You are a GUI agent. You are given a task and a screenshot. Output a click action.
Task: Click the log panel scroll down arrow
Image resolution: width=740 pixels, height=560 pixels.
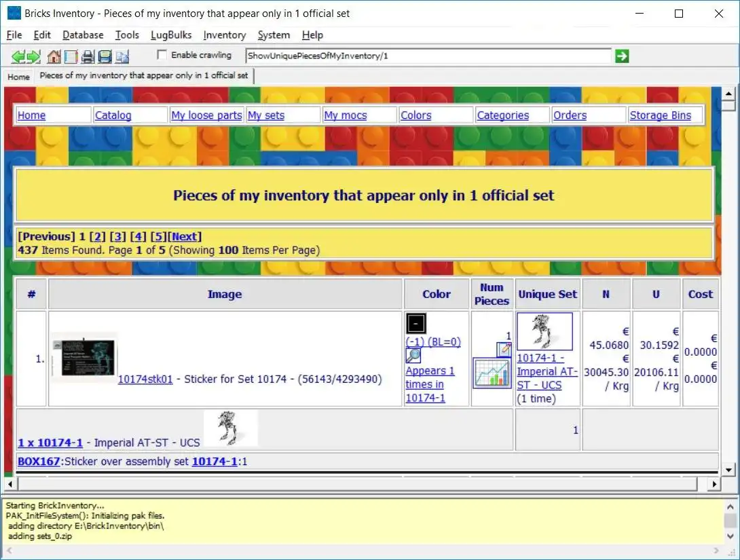tap(730, 536)
